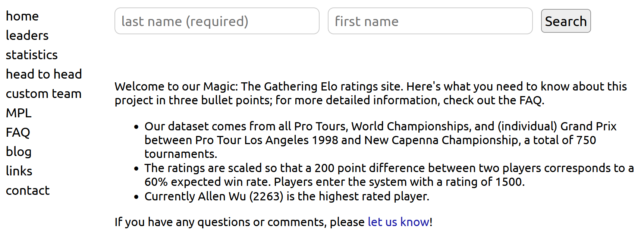Click the Search button
The width and height of the screenshot is (644, 238).
566,21
